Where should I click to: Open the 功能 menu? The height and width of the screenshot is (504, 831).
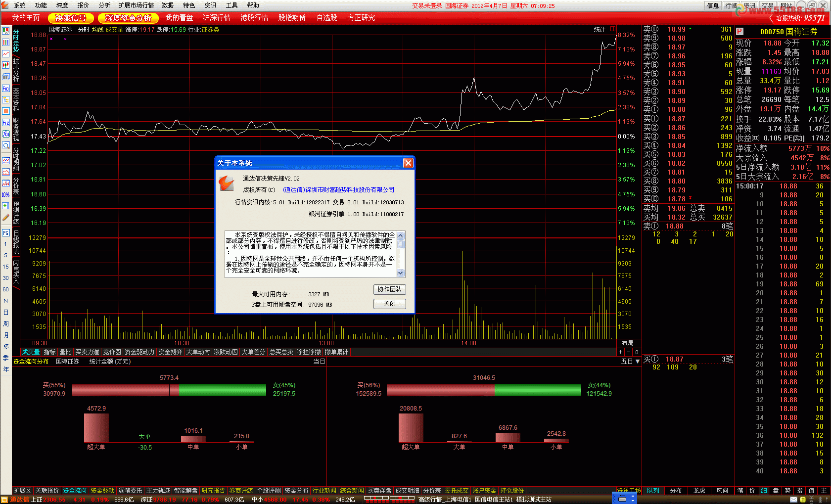click(x=41, y=5)
